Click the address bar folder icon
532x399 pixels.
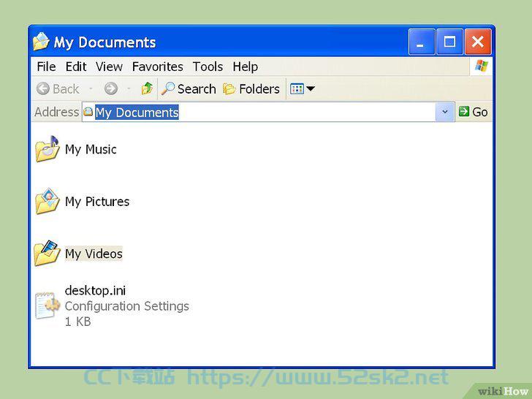point(88,112)
